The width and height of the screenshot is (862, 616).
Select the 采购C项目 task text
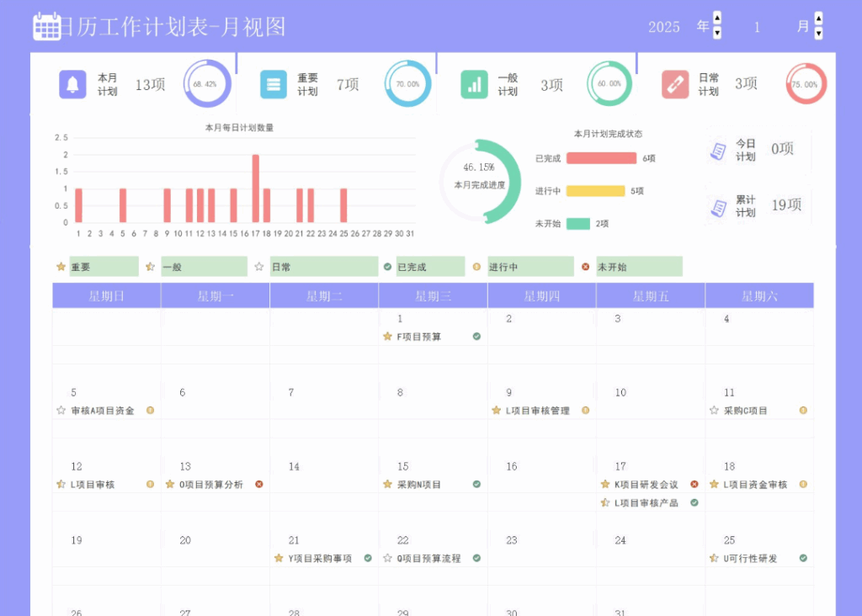[x=746, y=411]
